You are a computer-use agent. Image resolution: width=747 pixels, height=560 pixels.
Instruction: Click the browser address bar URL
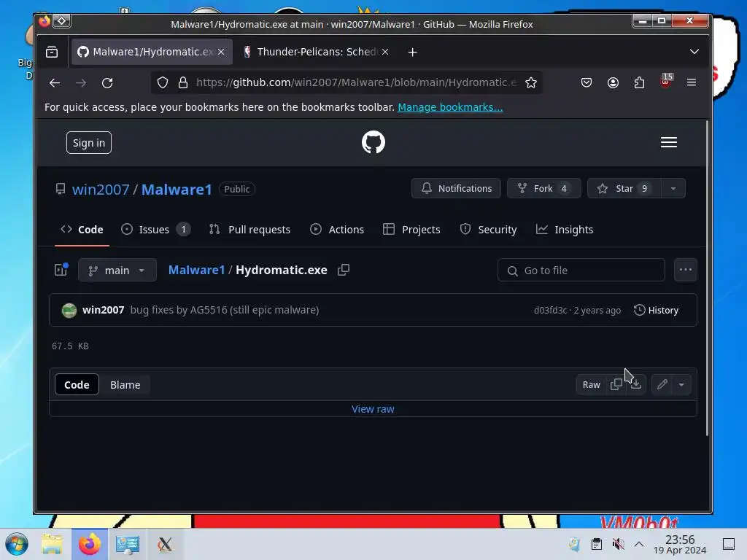(356, 82)
